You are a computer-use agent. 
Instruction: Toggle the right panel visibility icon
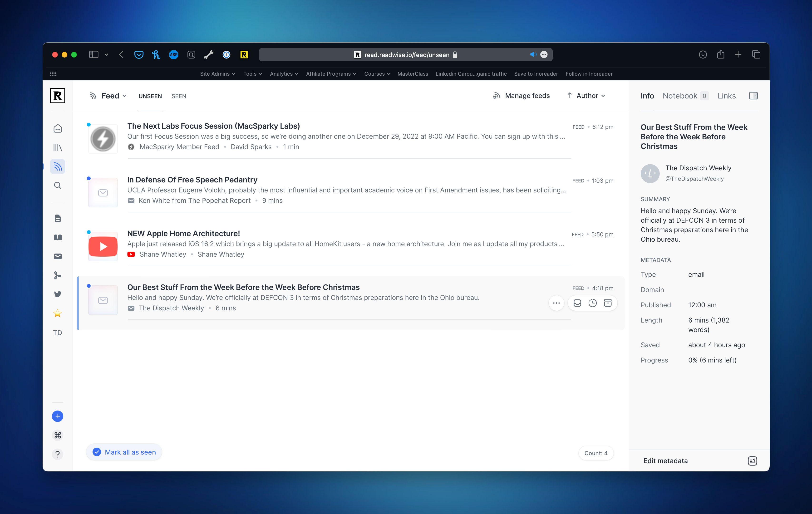pos(753,96)
